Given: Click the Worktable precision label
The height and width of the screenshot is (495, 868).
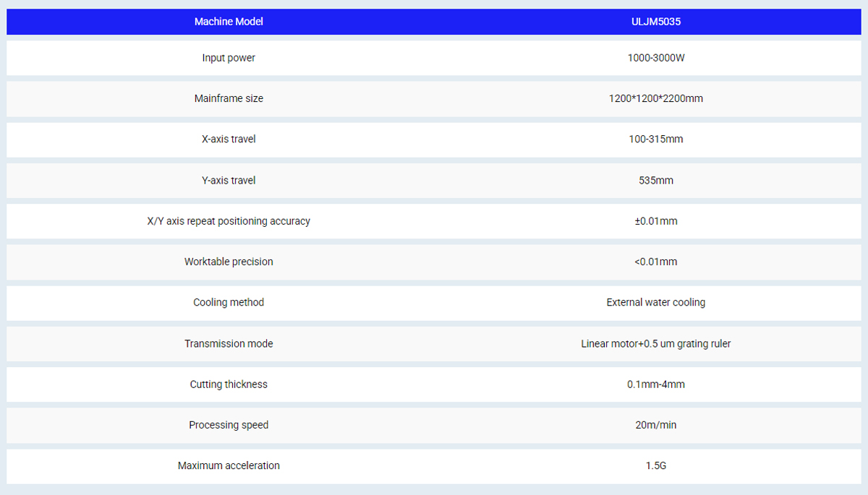Looking at the screenshot, I should (x=229, y=262).
